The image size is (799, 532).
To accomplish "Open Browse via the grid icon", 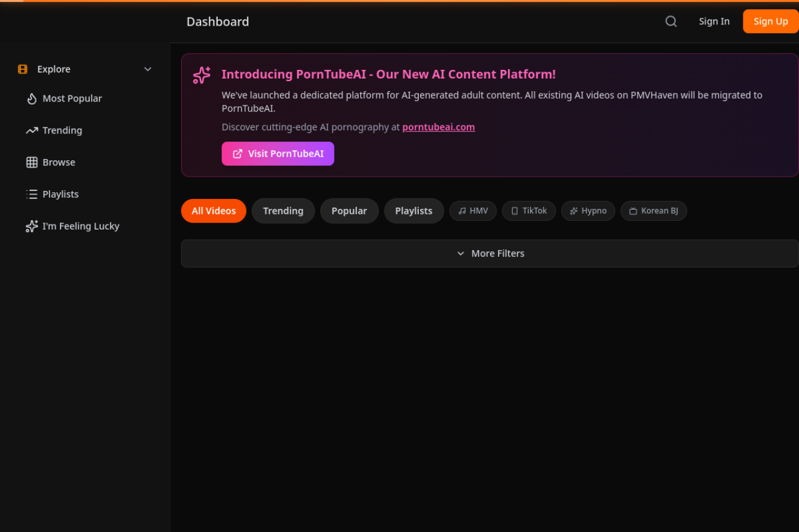I will 31,162.
